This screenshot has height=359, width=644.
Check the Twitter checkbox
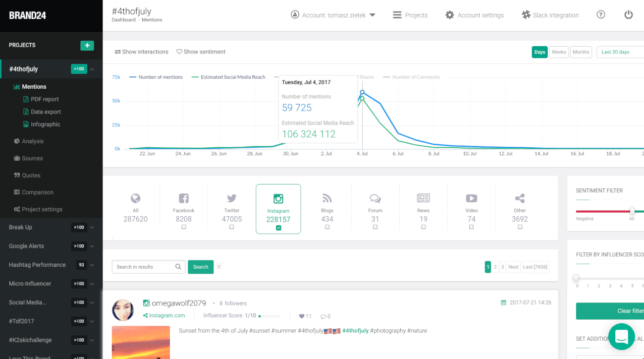[232, 227]
